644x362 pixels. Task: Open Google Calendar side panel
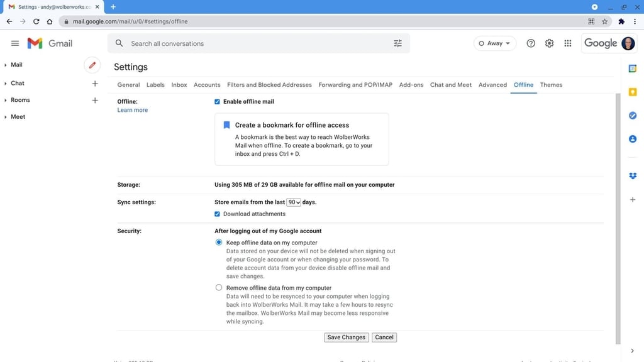(633, 69)
